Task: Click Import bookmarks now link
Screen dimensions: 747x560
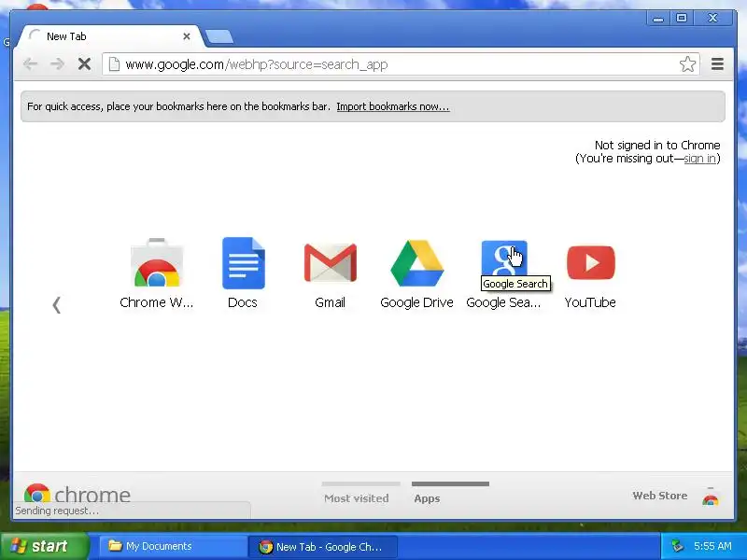Action: [x=393, y=106]
